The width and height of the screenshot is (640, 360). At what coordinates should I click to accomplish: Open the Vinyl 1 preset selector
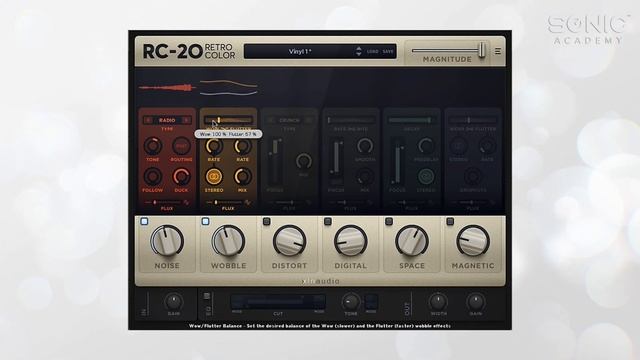click(300, 51)
